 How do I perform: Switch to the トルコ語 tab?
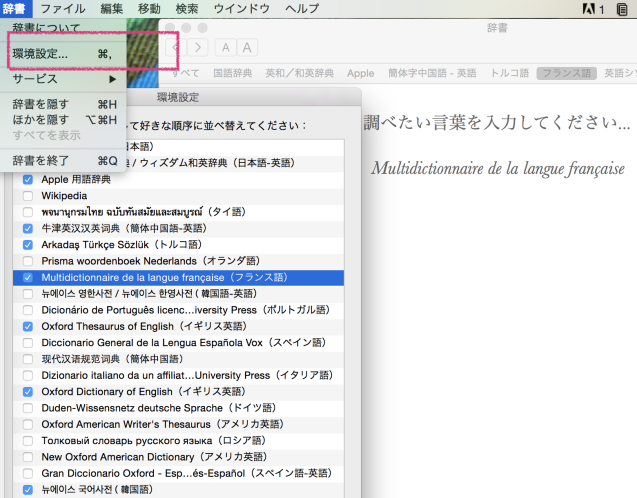(x=510, y=73)
